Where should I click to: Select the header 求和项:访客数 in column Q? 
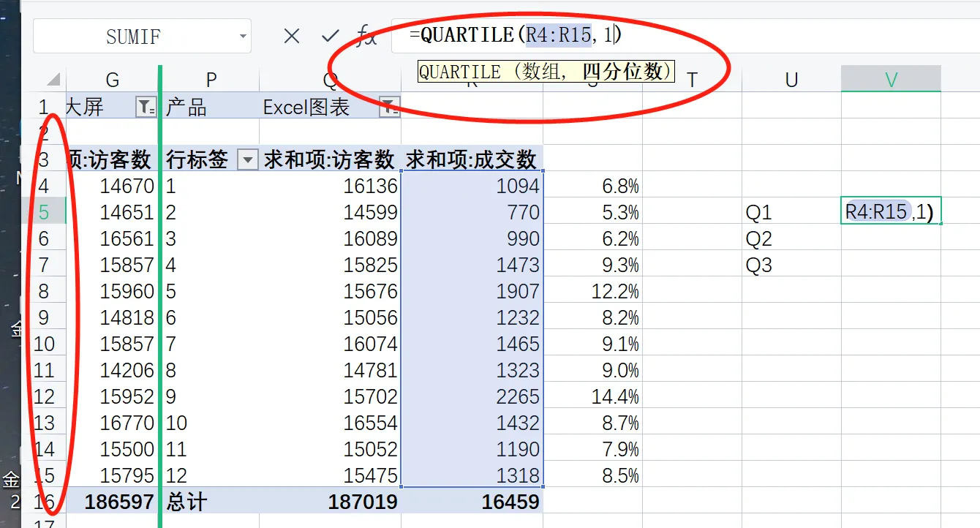[330, 159]
